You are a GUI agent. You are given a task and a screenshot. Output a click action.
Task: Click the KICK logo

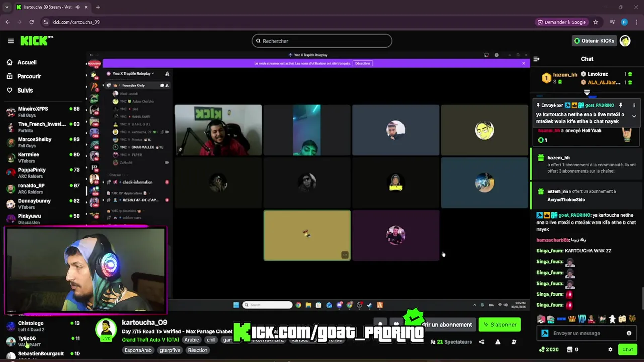coord(37,41)
